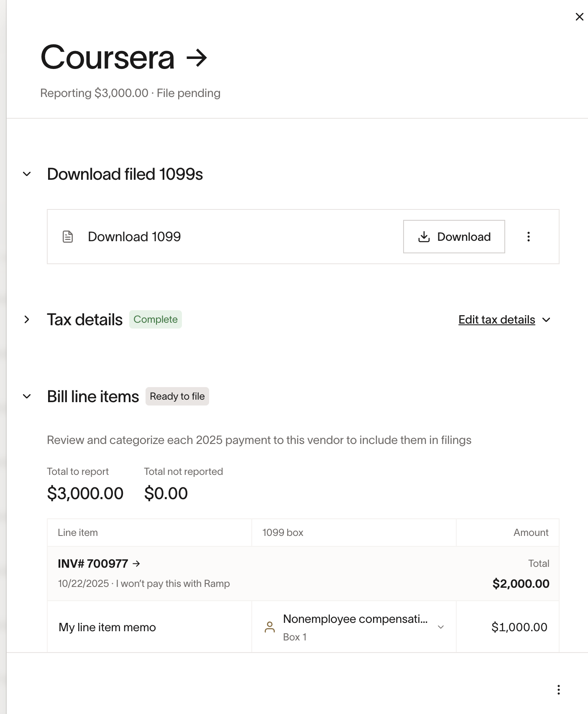Screen dimensions: 588x714
Task: Open Coursera vendor page via arrow
Action: tap(197, 58)
